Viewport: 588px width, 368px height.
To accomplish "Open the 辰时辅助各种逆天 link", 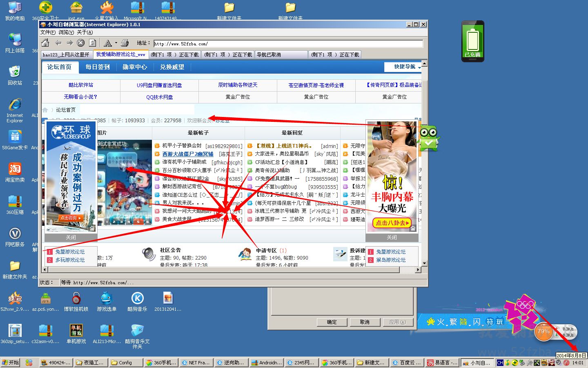I will pyautogui.click(x=238, y=85).
